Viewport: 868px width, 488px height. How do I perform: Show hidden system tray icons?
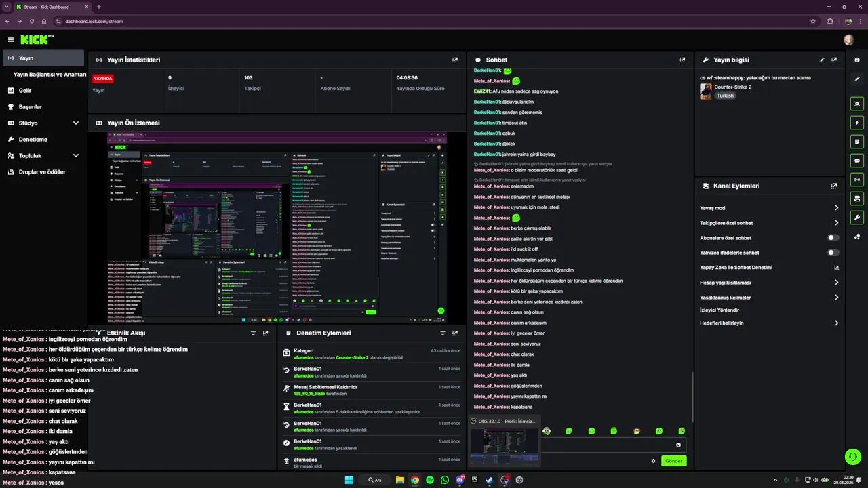coord(775,480)
